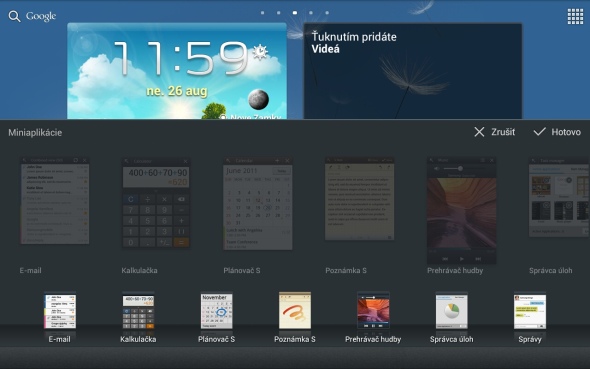Image resolution: width=590 pixels, height=369 pixels.
Task: Click dimmed Poznámka S label under preview
Action: click(346, 270)
